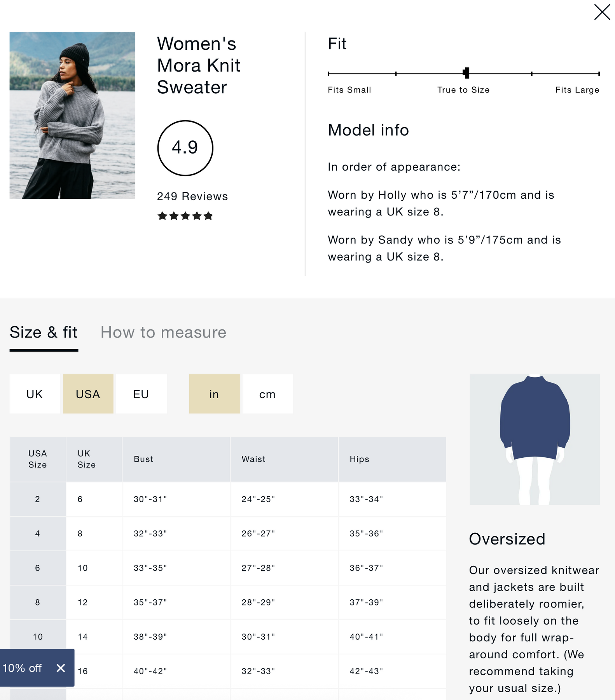615x700 pixels.
Task: Switch measurements to inches
Action: point(214,394)
